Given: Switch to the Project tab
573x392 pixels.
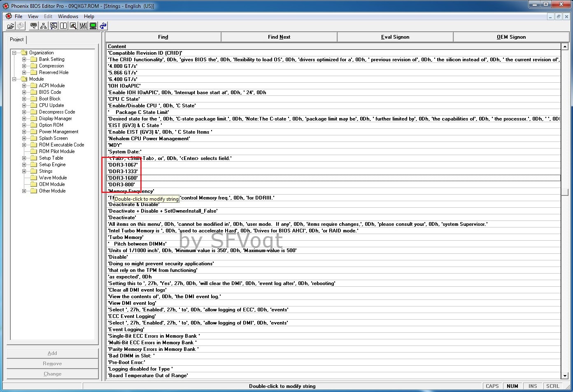Looking at the screenshot, I should coord(17,39).
